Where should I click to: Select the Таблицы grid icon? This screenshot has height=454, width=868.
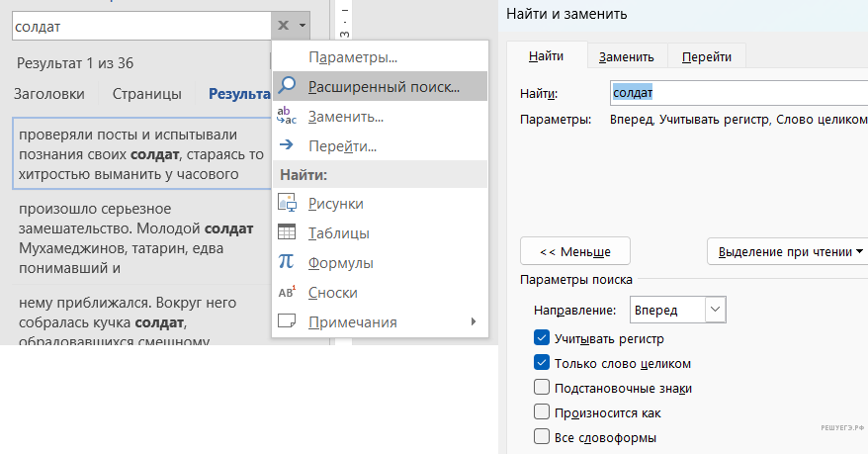click(288, 232)
